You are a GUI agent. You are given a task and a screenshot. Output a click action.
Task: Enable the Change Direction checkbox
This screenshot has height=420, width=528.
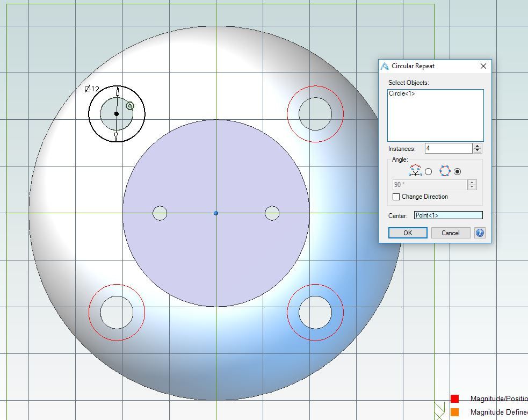point(396,197)
